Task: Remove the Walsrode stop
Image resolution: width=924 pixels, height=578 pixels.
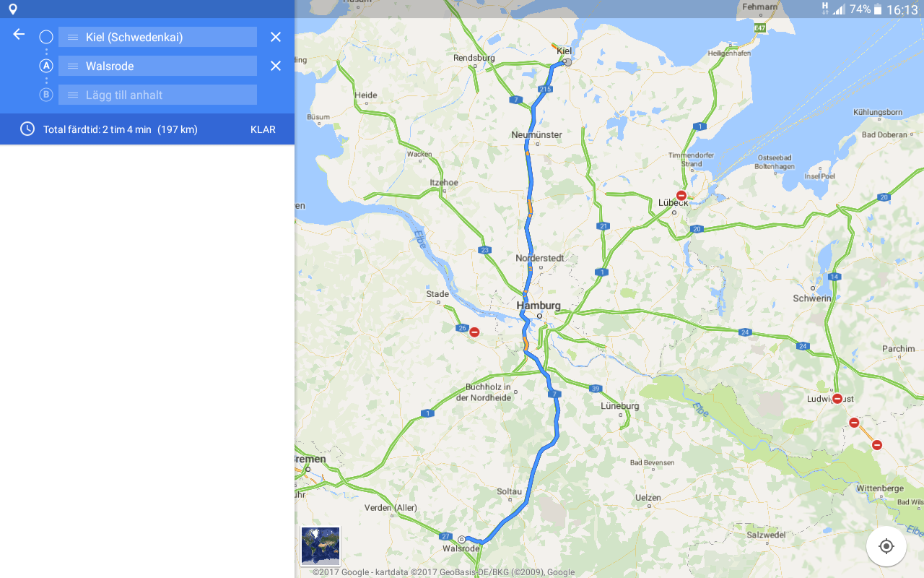Action: click(276, 66)
